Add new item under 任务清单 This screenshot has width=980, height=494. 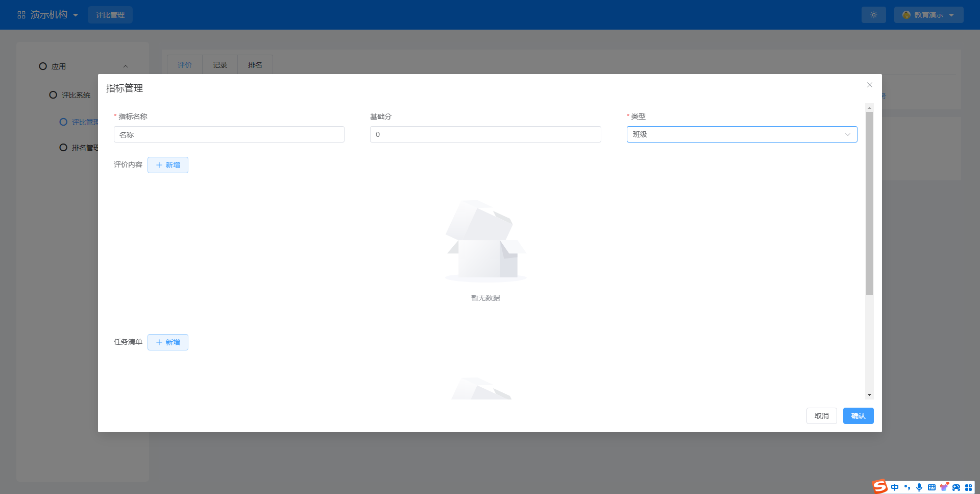pyautogui.click(x=168, y=342)
